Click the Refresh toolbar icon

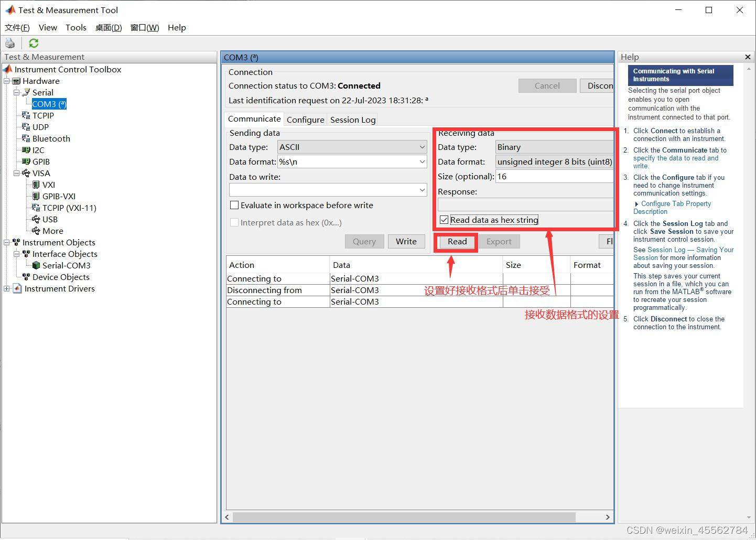33,42
